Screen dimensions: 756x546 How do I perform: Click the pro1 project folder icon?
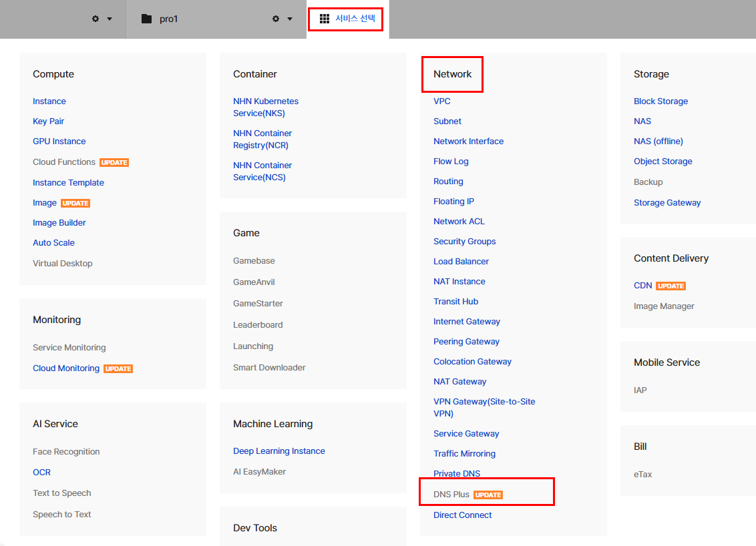coord(146,19)
